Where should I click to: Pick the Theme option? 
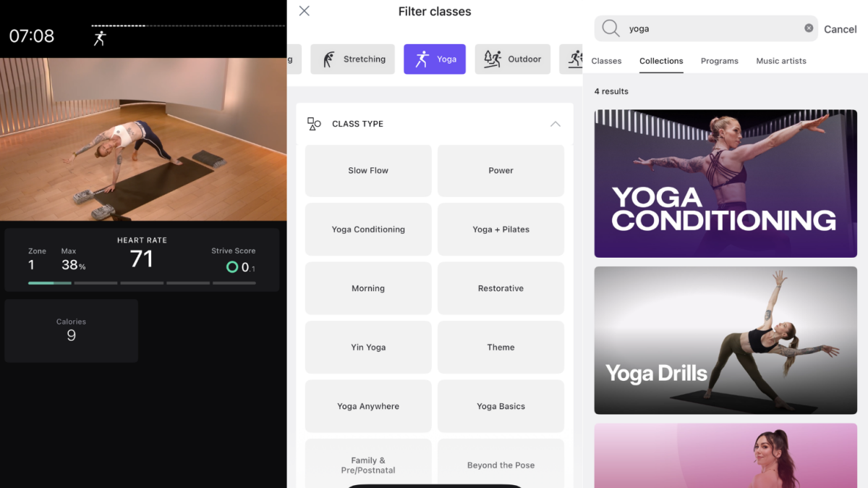501,348
